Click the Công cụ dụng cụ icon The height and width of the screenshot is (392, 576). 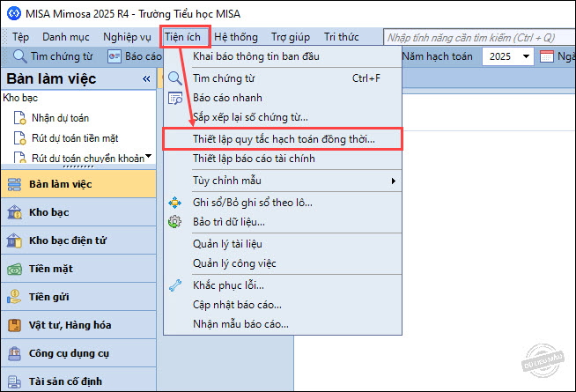(x=14, y=353)
